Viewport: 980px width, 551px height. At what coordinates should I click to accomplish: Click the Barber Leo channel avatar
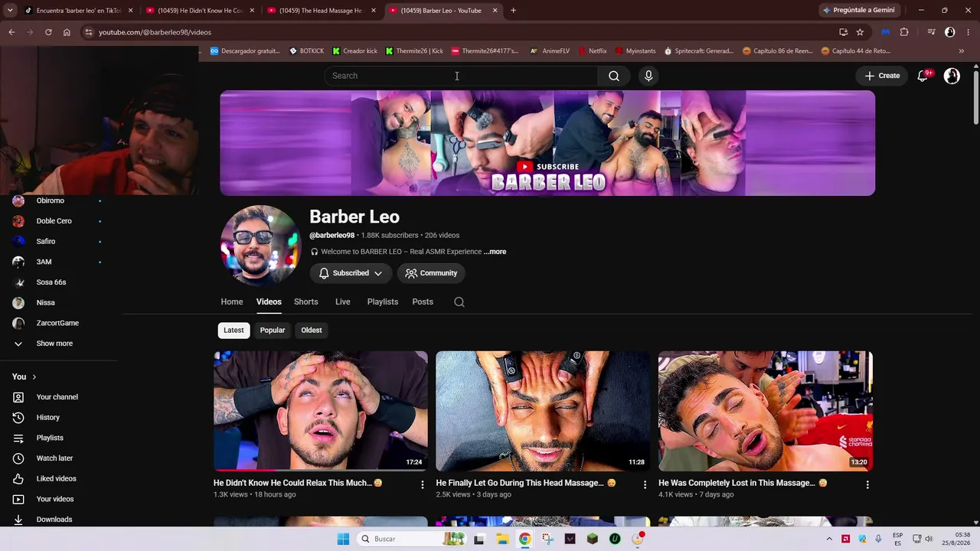point(260,246)
